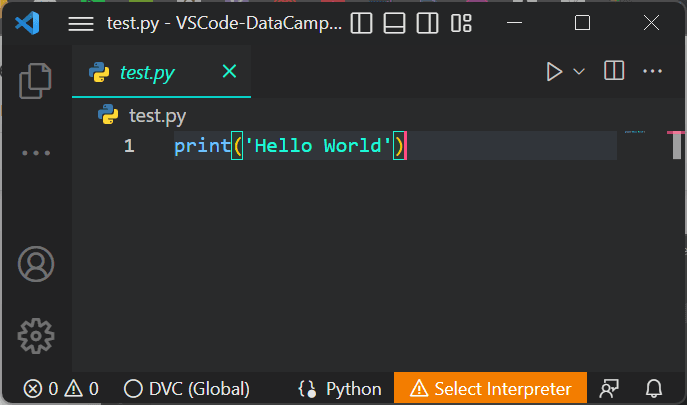Open the Customize Layout icon
The width and height of the screenshot is (687, 405).
pos(460,24)
